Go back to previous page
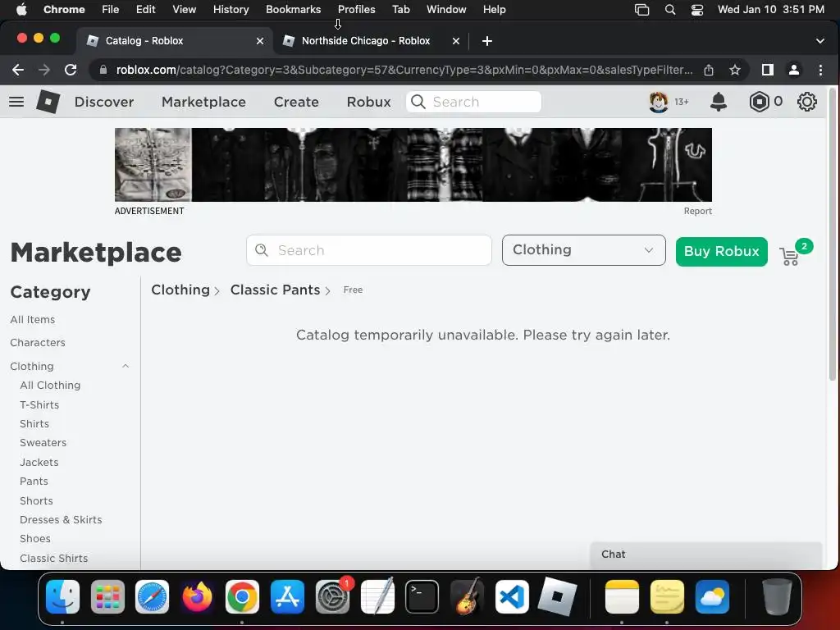This screenshot has width=840, height=630. coord(18,70)
